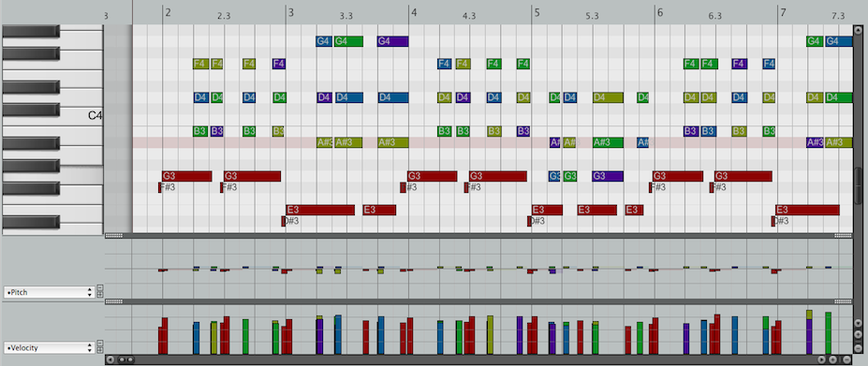Click the vertical zoom-out minus button on right edge
The image size is (868, 366).
click(858, 348)
